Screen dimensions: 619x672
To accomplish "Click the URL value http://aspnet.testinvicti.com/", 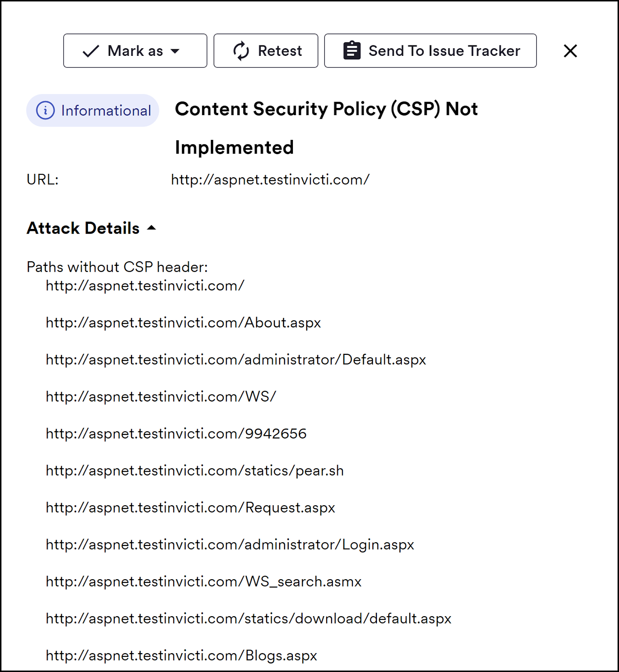I will point(270,180).
